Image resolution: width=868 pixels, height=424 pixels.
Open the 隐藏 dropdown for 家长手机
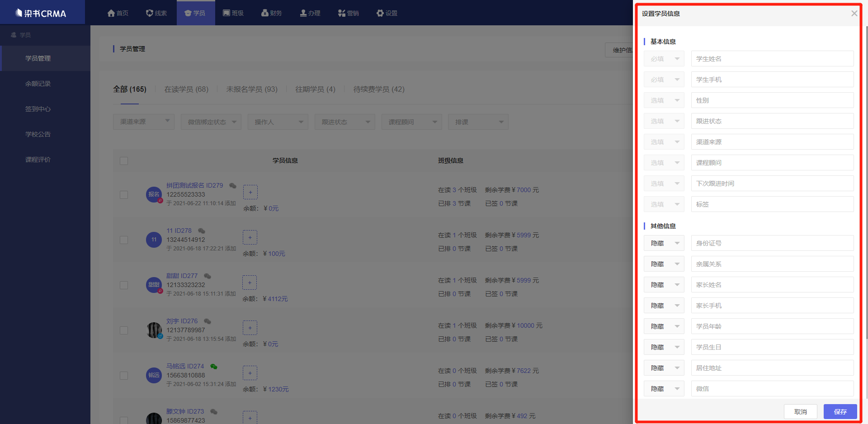[x=664, y=306]
